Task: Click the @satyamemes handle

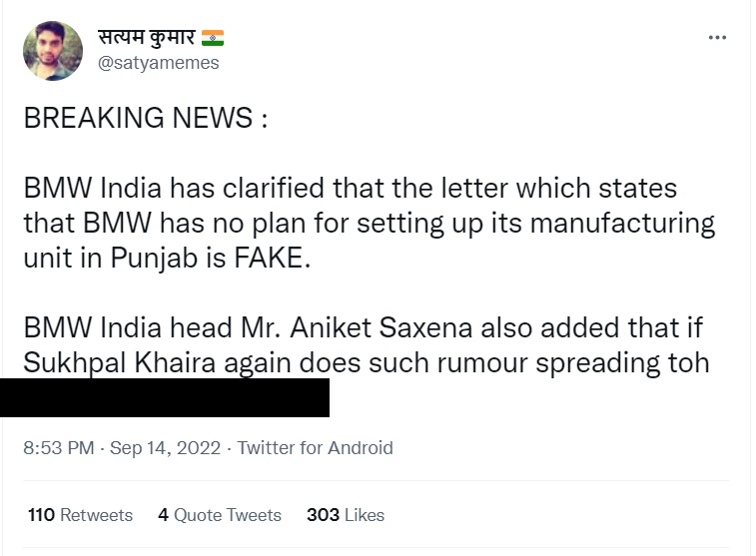Action: 158,63
